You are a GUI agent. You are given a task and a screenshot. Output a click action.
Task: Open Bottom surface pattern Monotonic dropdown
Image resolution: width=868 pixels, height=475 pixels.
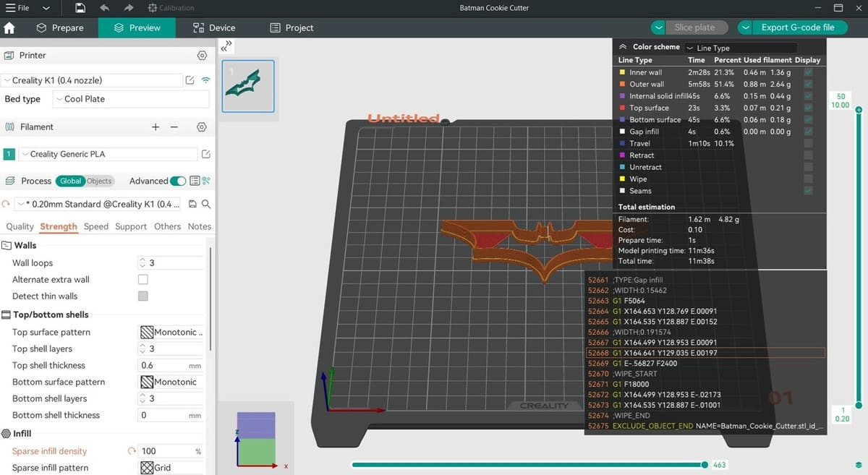(x=171, y=382)
